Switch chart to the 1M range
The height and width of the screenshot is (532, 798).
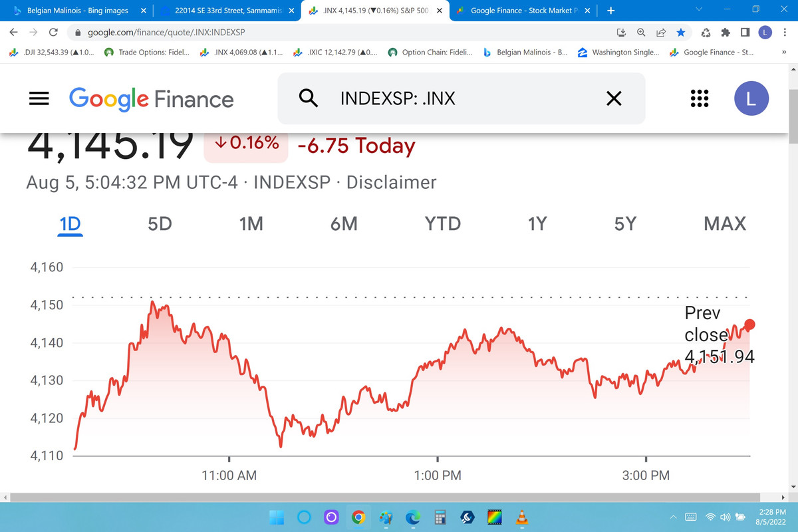(251, 224)
